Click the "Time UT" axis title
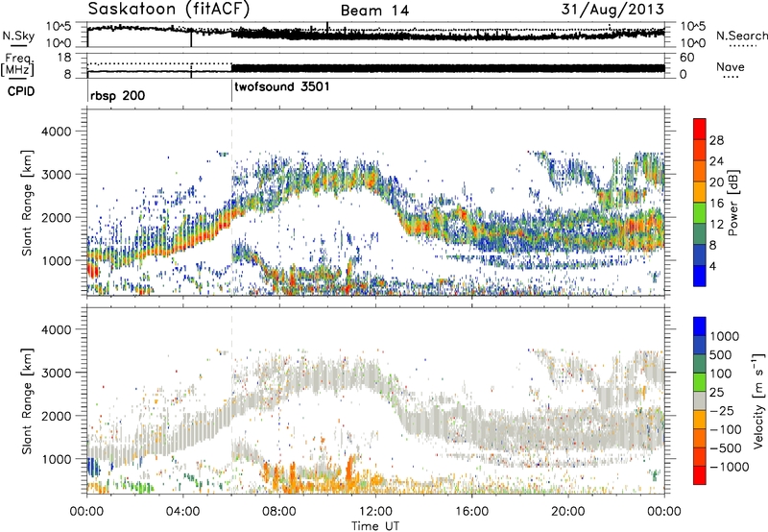This screenshot has height=532, width=768. [375, 526]
